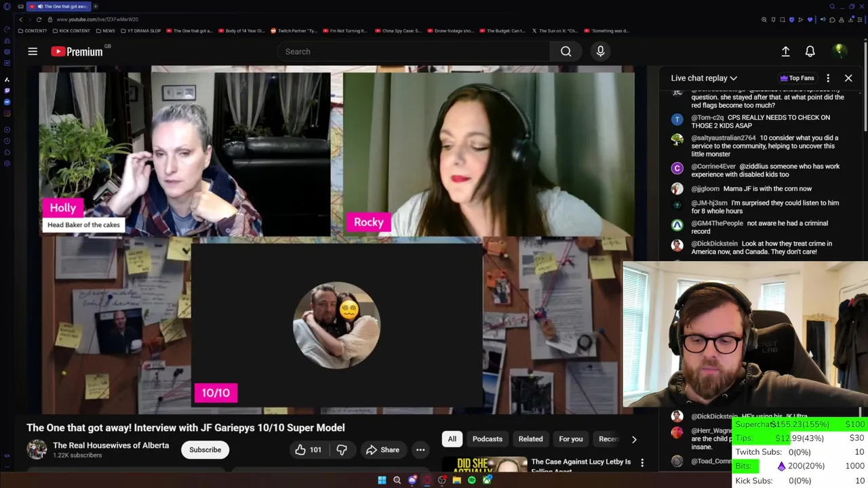The height and width of the screenshot is (488, 868).
Task: Subscribe to The Real Housewives of Alberta
Action: [205, 450]
